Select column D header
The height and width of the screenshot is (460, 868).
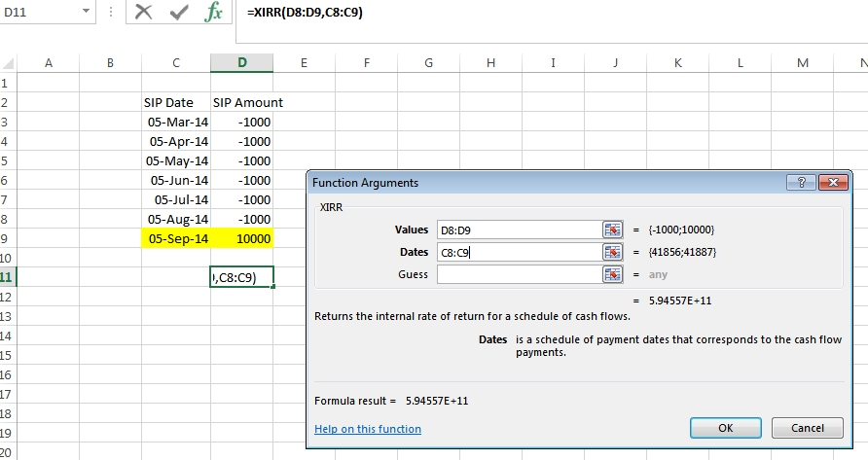(x=242, y=63)
